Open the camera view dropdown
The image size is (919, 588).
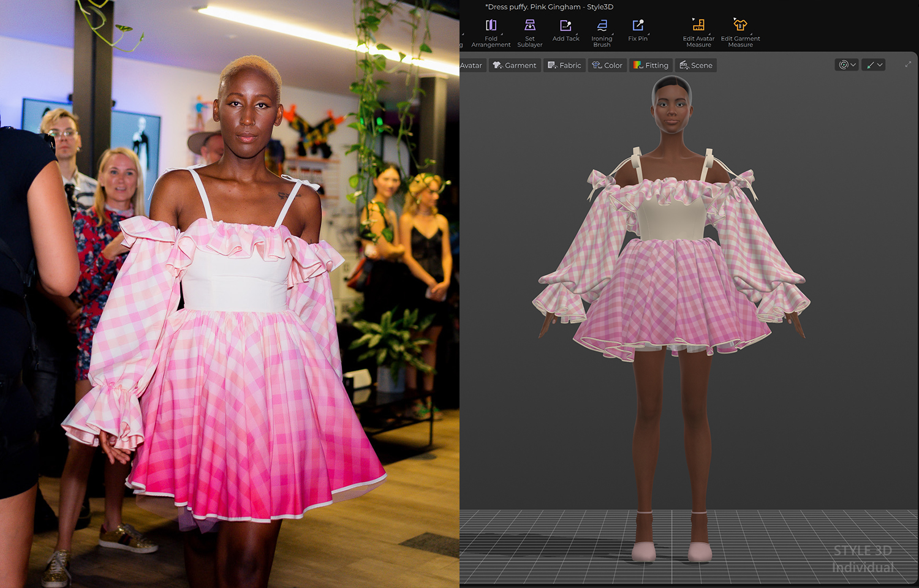point(847,65)
